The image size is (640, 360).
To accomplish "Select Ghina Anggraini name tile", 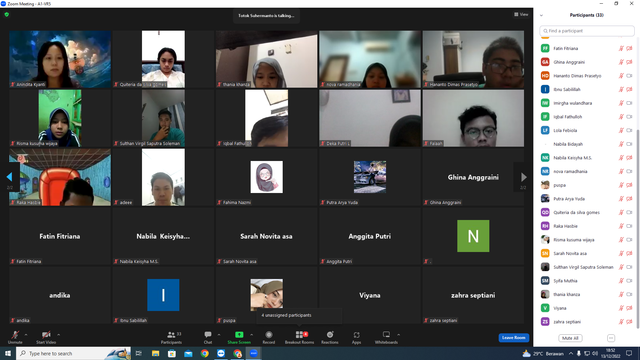I will [473, 177].
